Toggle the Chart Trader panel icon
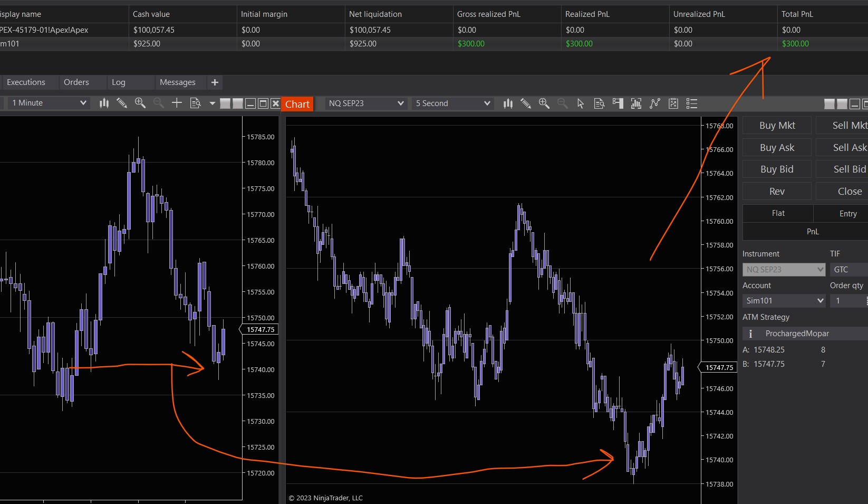Image resolution: width=868 pixels, height=504 pixels. tap(618, 103)
